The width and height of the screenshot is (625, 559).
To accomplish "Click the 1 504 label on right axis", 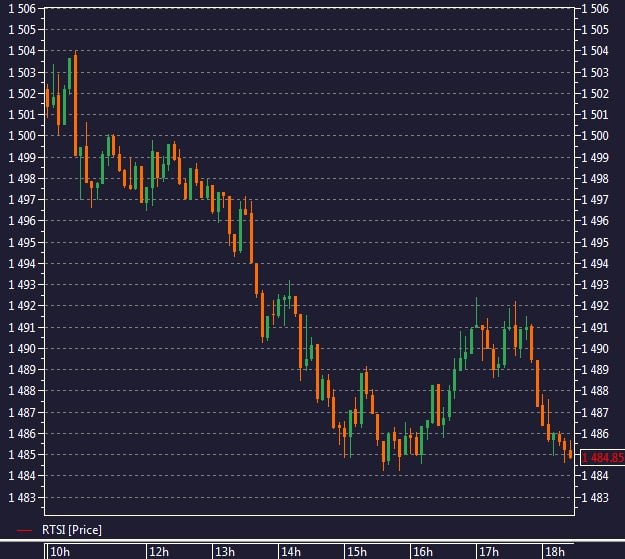I will point(595,51).
